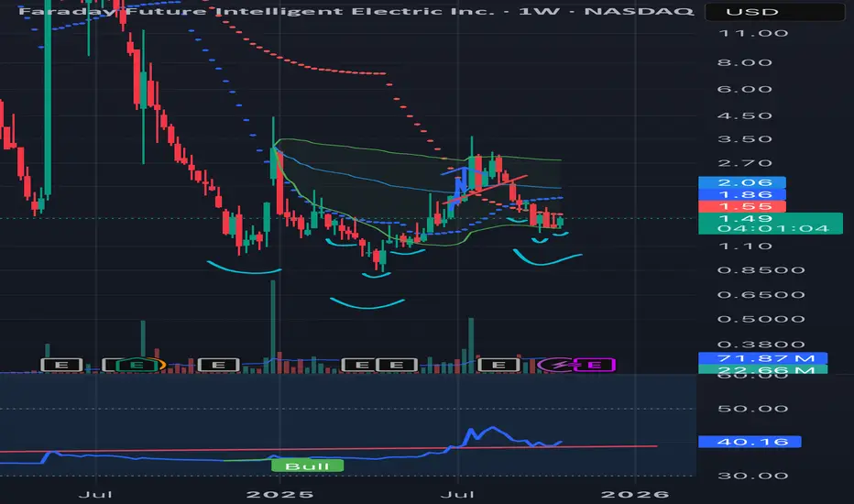
Task: Click the 1.49 current price countdown label
Action: [770, 224]
